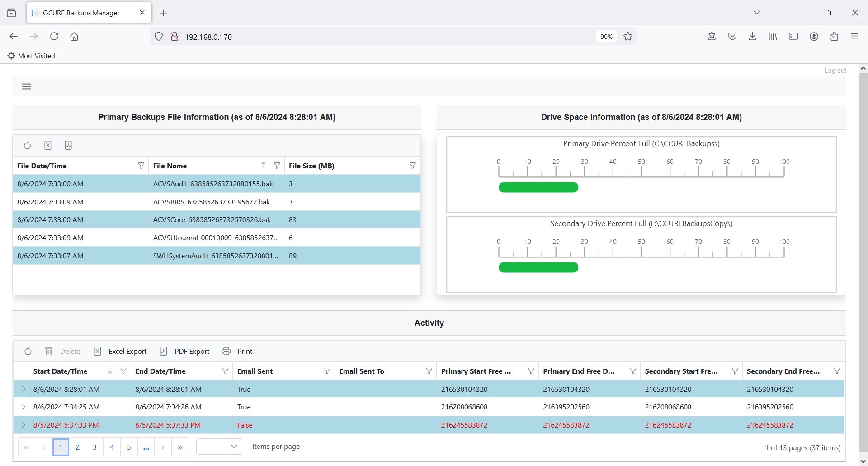Go to activity page 2
Viewport: 868px width, 466px height.
(x=78, y=447)
